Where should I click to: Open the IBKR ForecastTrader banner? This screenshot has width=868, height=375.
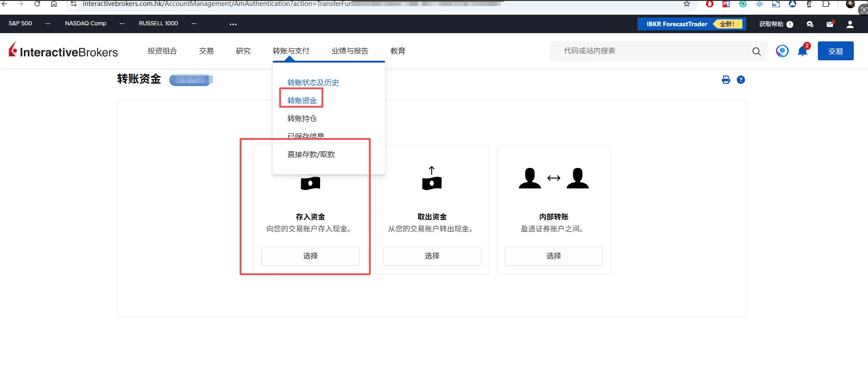pos(691,24)
